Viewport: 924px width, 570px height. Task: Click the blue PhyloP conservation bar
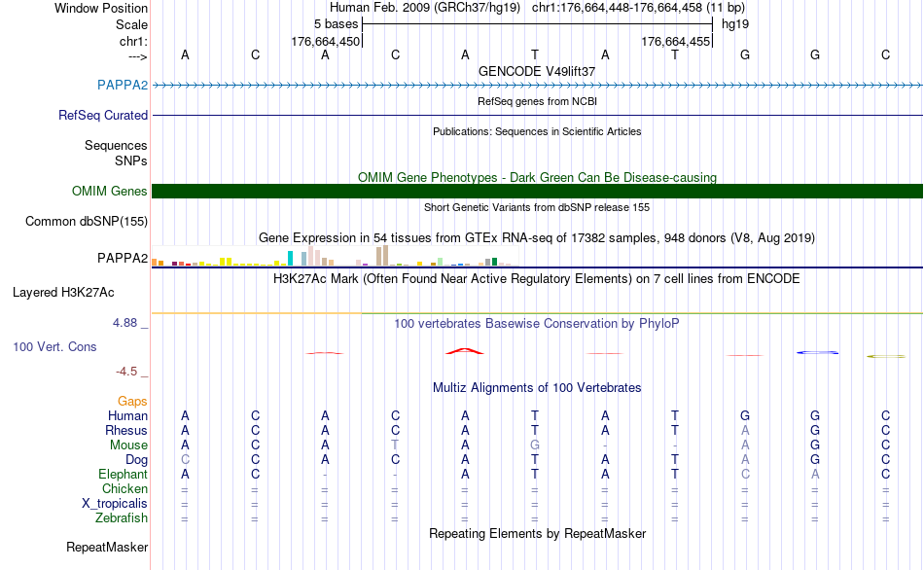(817, 352)
